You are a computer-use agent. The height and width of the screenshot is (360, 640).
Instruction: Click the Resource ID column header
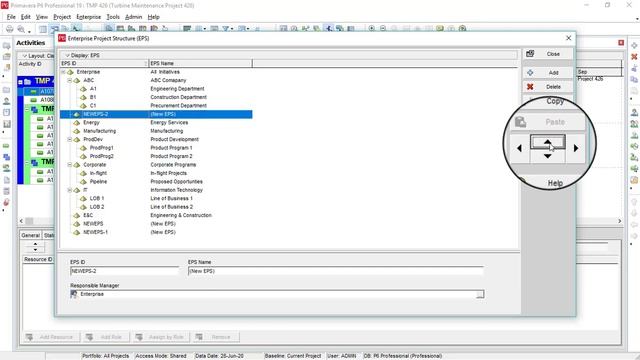pos(38,259)
